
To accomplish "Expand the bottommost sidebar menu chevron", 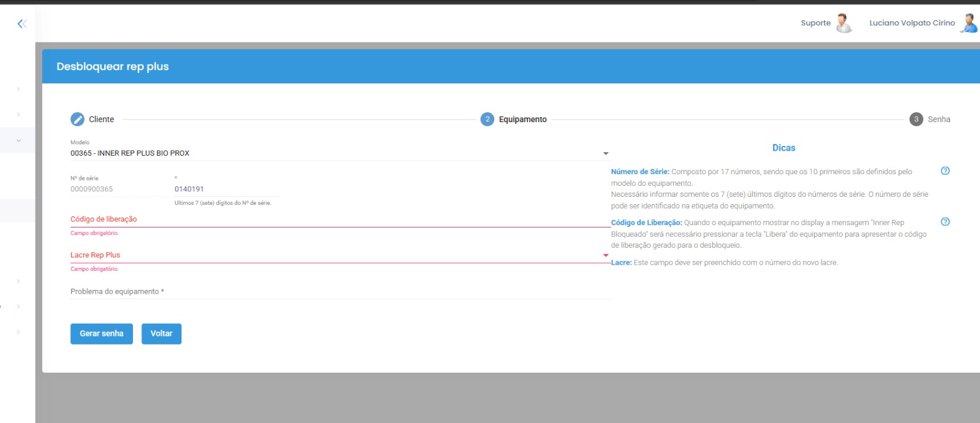I will tap(18, 332).
